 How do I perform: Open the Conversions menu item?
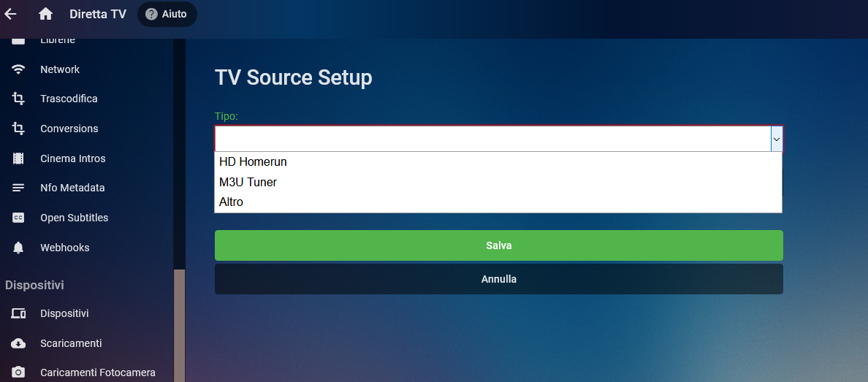pos(69,129)
